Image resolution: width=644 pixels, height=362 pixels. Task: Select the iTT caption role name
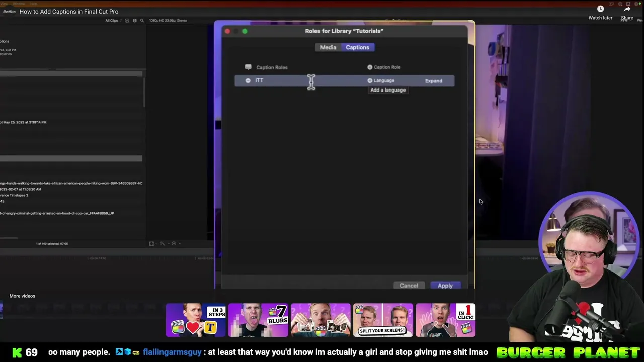(x=259, y=80)
